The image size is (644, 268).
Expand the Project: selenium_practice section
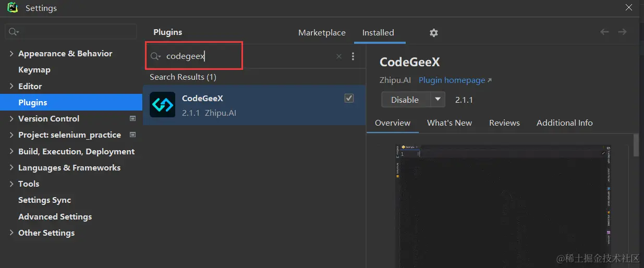pyautogui.click(x=11, y=135)
